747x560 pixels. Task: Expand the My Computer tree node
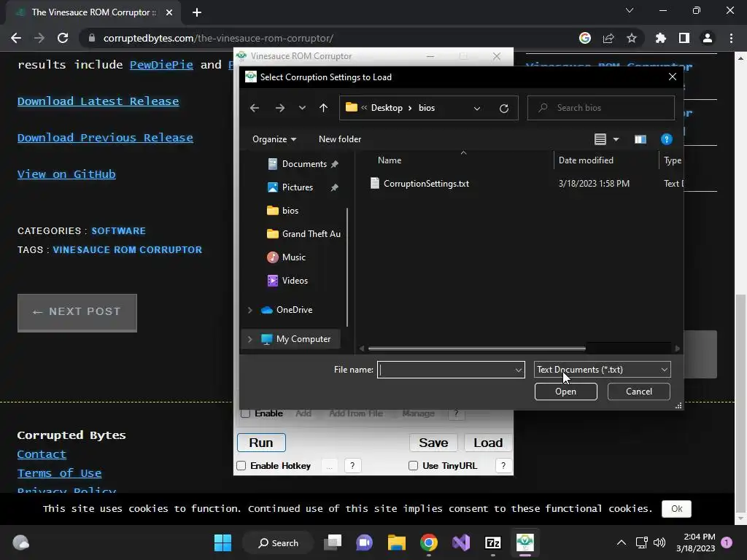(250, 339)
